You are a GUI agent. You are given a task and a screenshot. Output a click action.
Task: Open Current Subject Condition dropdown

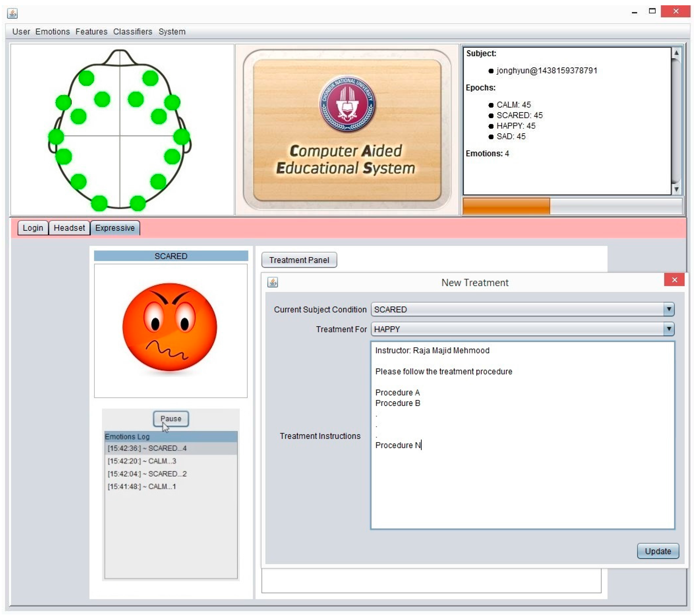pyautogui.click(x=669, y=309)
